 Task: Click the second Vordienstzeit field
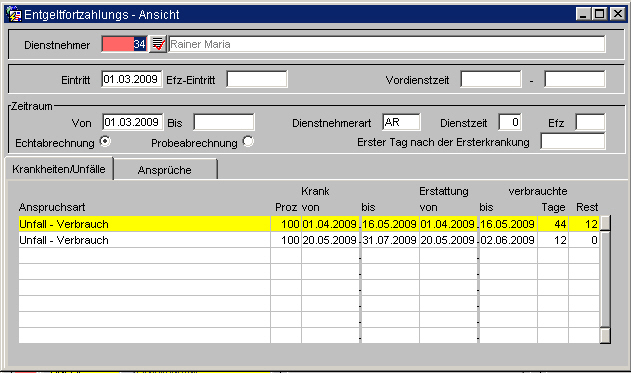coord(575,79)
